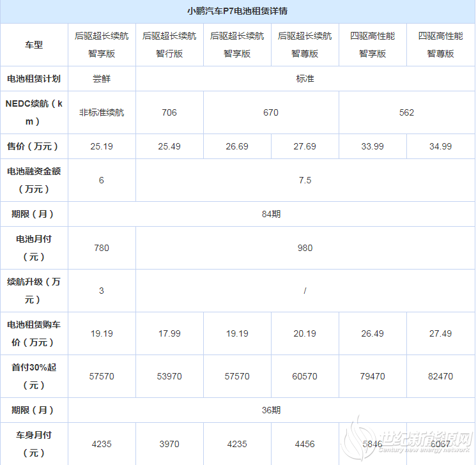The height and width of the screenshot is (465, 476).
Task: Click the table title 小鹏汽车P7电池租赁详情
Action: point(237,11)
